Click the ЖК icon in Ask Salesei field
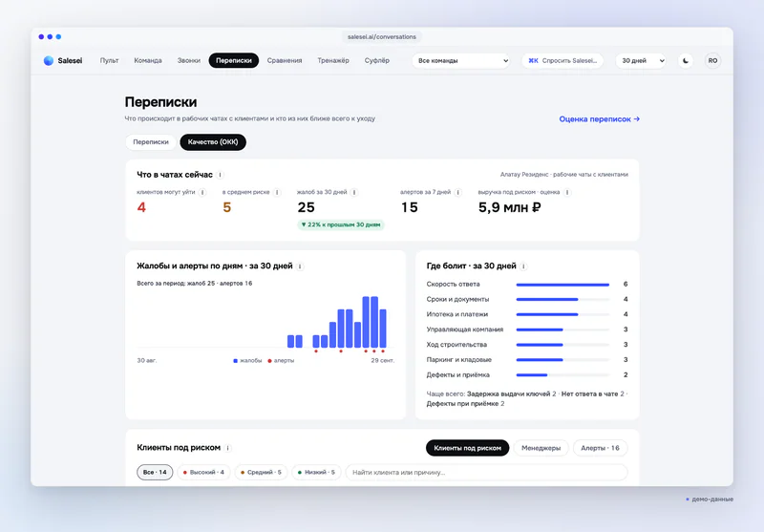The width and height of the screenshot is (764, 532). 533,60
